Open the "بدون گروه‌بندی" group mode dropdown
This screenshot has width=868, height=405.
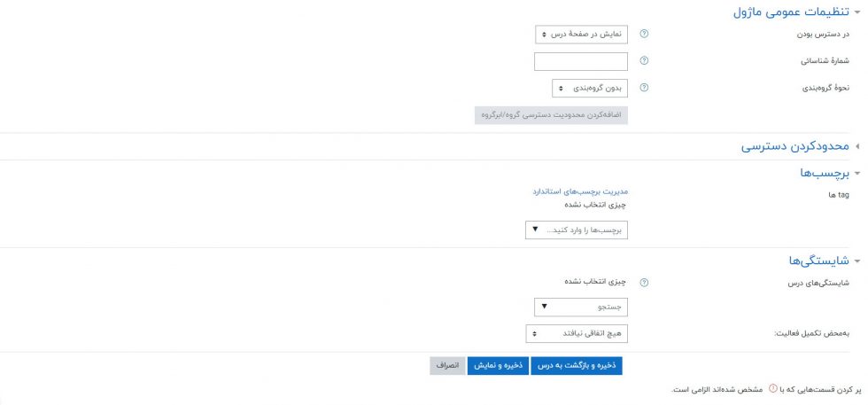[589, 88]
